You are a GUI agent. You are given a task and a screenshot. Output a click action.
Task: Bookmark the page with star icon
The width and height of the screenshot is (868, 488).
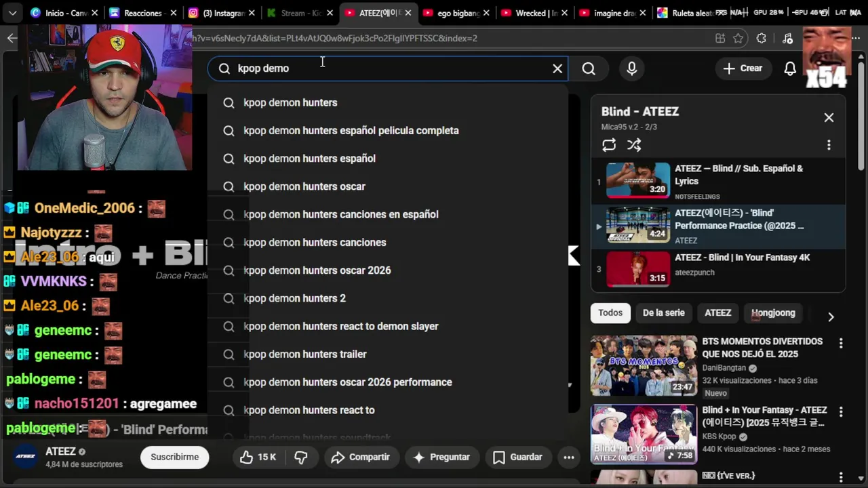coord(738,39)
